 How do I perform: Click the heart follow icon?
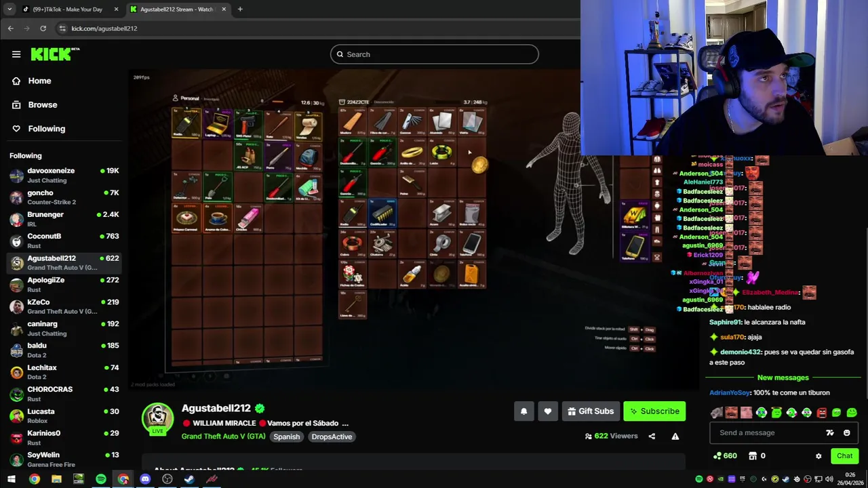pos(548,411)
